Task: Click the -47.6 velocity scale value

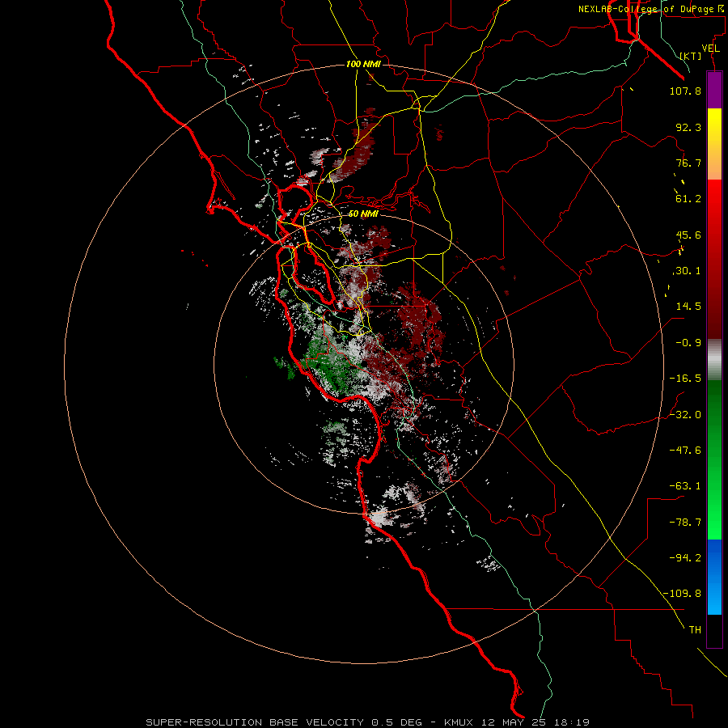Action: (x=685, y=451)
